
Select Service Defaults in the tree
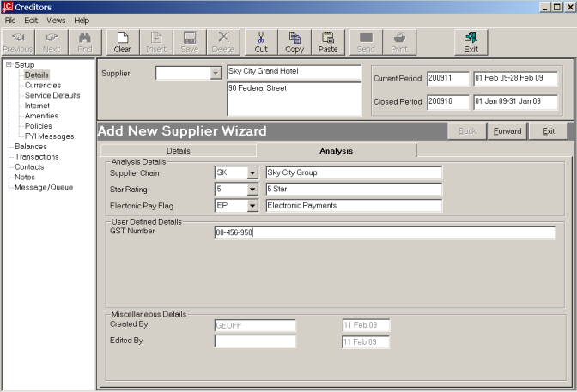coord(52,95)
